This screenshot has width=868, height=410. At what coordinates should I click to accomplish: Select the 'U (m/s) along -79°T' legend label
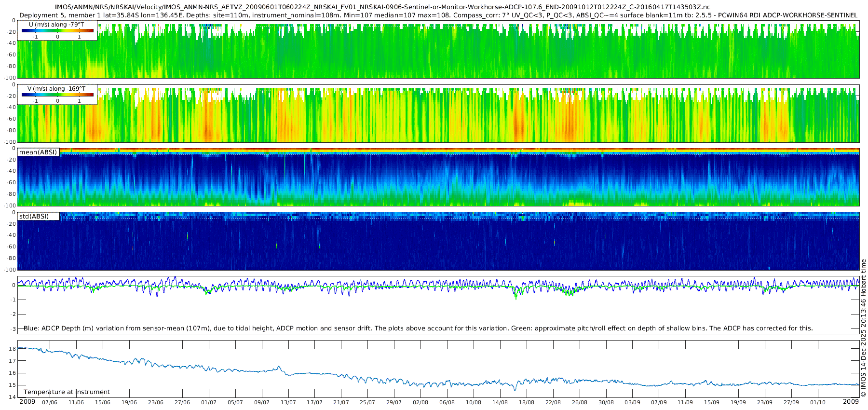[x=57, y=25]
